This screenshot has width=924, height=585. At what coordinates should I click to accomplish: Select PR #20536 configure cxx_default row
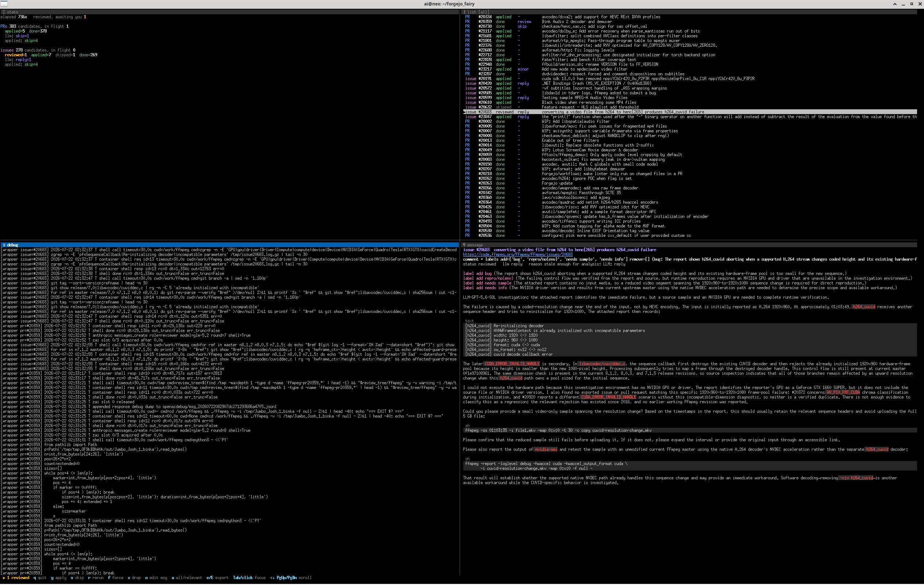coord(689,236)
